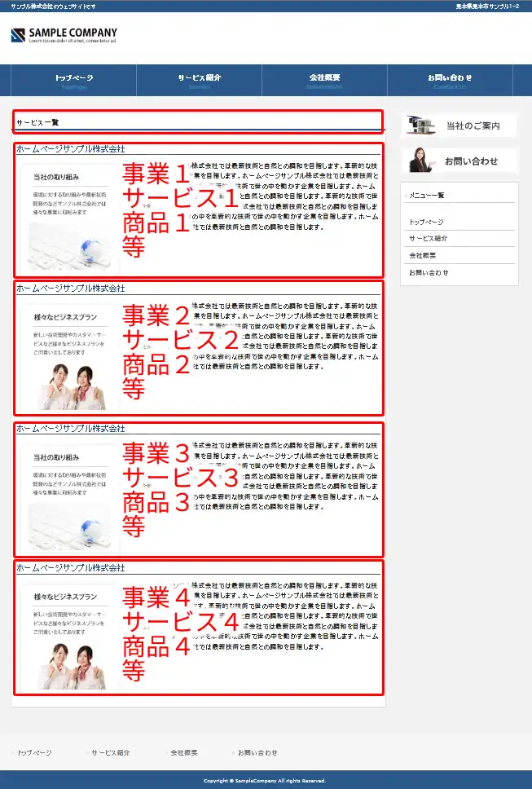
Task: Open トップページ link in the footer
Action: [x=34, y=752]
